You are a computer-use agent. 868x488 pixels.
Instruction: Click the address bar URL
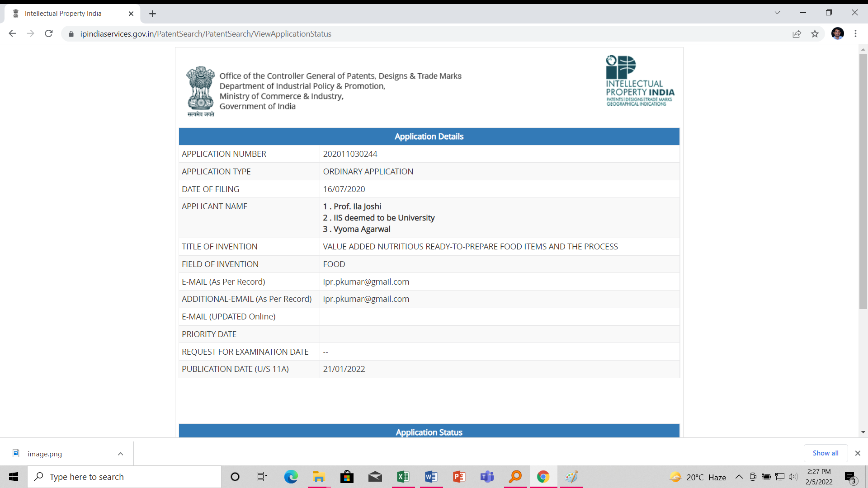tap(206, 34)
